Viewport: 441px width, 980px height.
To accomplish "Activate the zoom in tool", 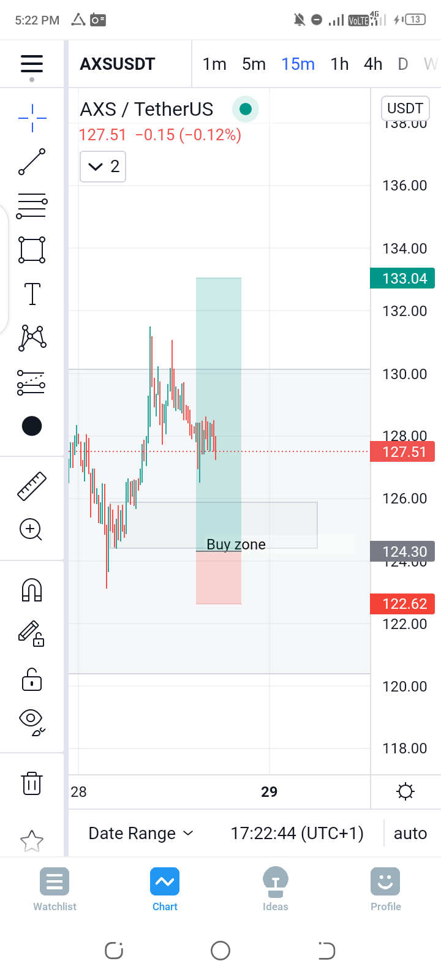I will pyautogui.click(x=31, y=530).
